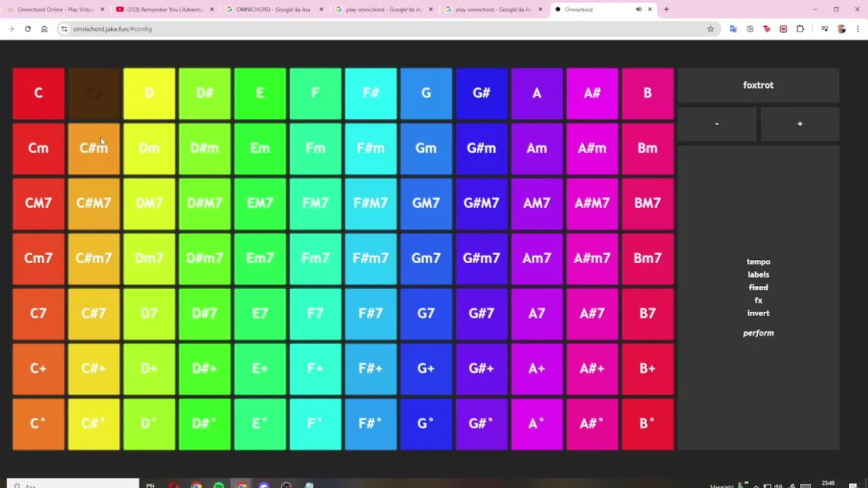Toggle the fx option
Image resolution: width=868 pixels, height=488 pixels.
[758, 300]
